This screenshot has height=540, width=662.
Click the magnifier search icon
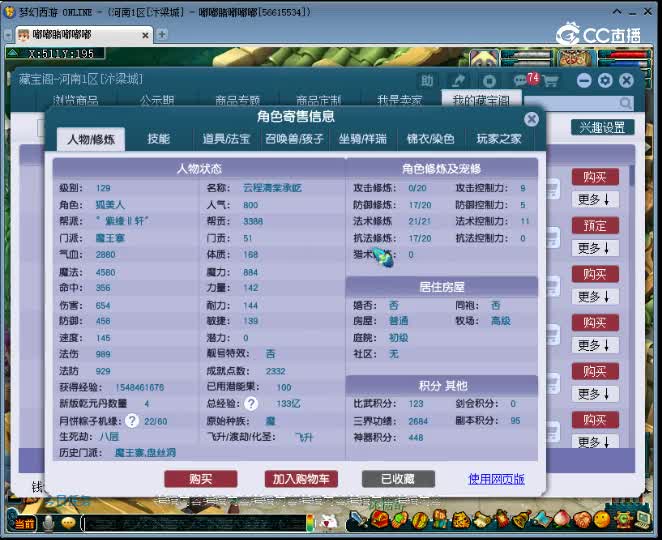click(x=626, y=103)
